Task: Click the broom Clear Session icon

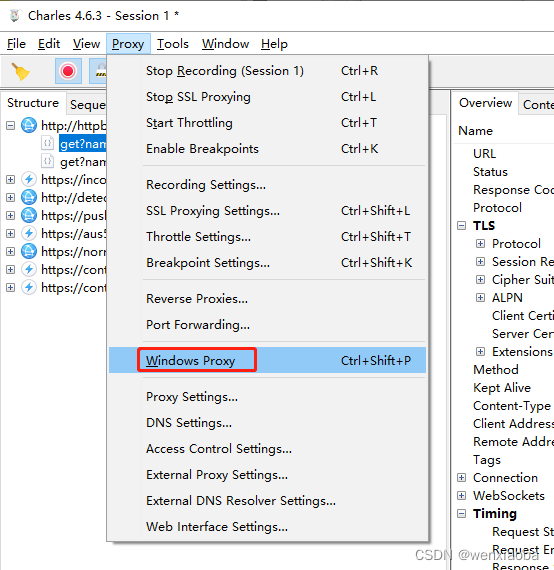Action: click(20, 71)
